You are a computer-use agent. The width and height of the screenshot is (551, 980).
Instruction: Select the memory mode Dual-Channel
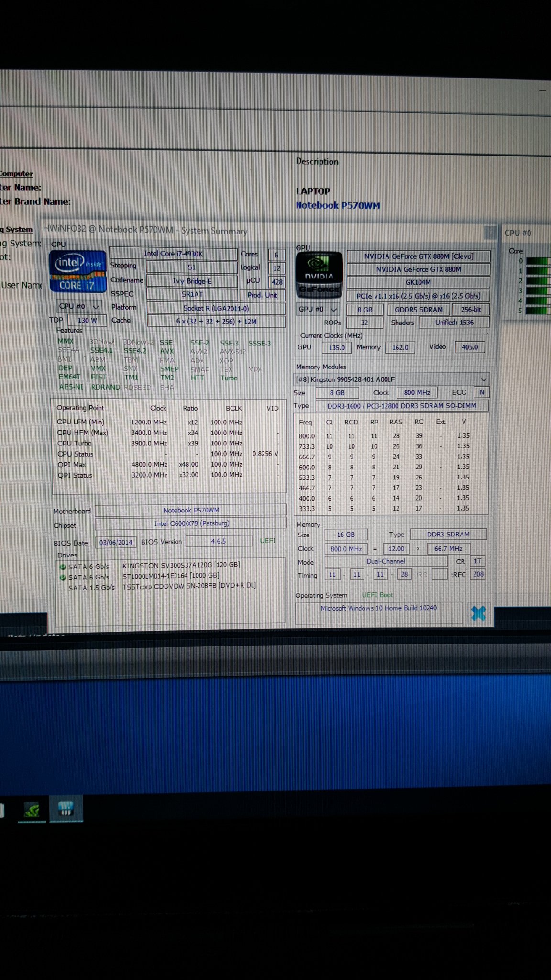pos(386,561)
